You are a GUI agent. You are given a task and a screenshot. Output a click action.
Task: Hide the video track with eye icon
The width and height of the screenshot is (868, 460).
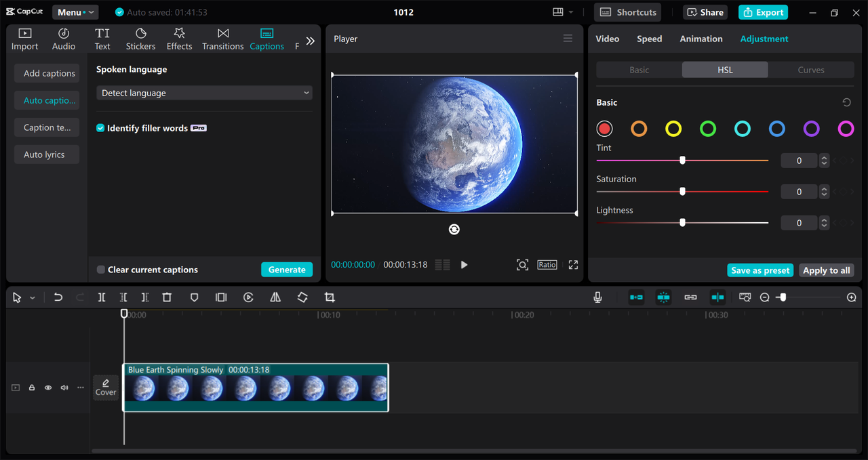coord(48,388)
